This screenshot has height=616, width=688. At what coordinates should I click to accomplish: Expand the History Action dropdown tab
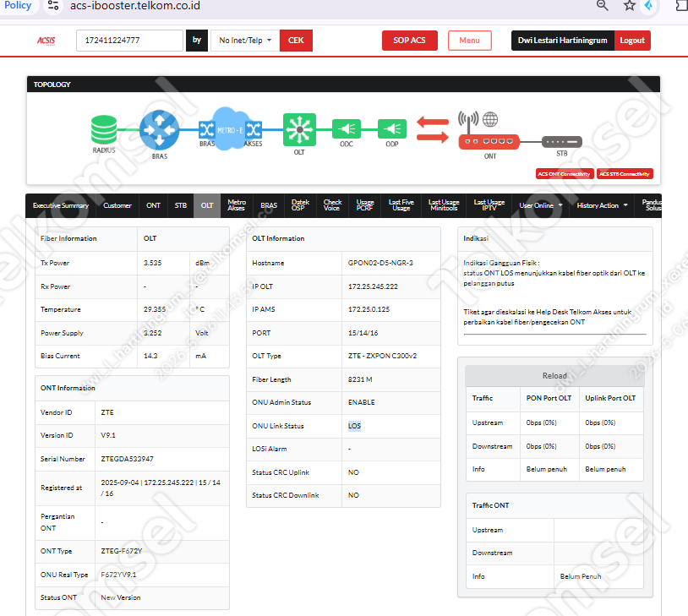[x=602, y=205]
